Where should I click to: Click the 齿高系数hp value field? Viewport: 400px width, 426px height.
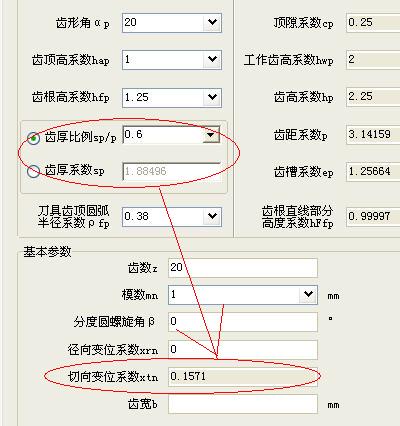(x=373, y=97)
